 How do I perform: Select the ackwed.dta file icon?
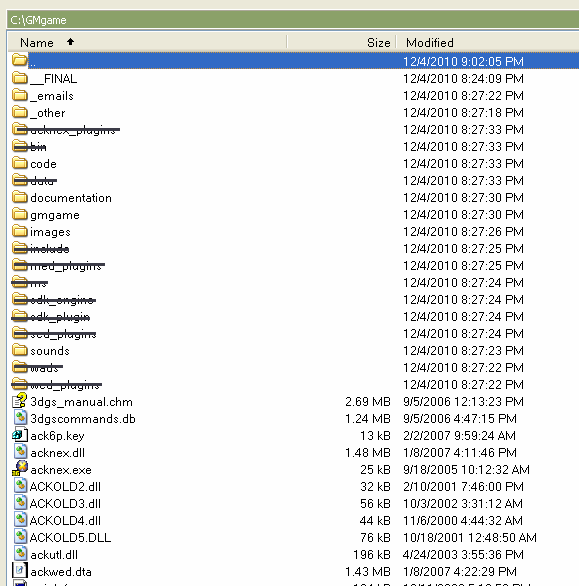point(19,571)
